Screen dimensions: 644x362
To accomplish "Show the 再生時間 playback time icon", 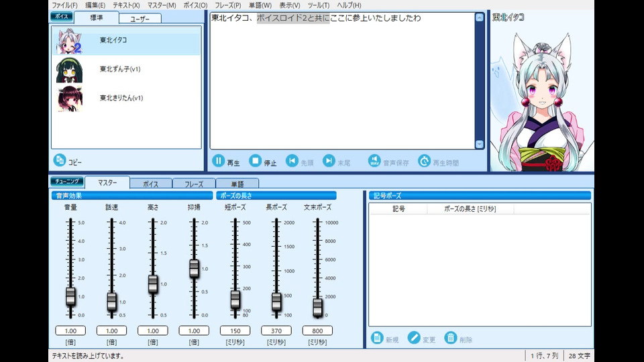I will 424,161.
